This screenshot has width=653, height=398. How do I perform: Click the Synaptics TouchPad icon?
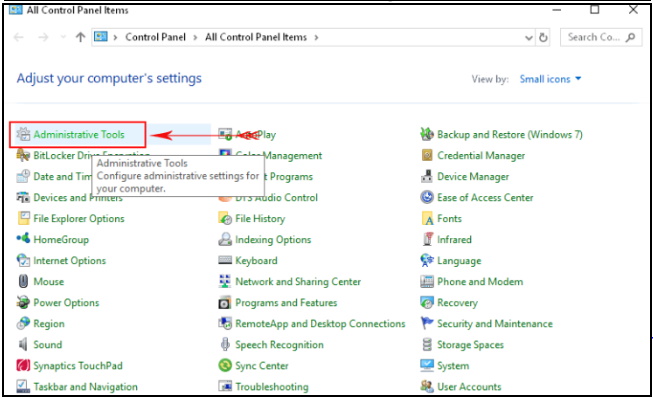tap(23, 366)
